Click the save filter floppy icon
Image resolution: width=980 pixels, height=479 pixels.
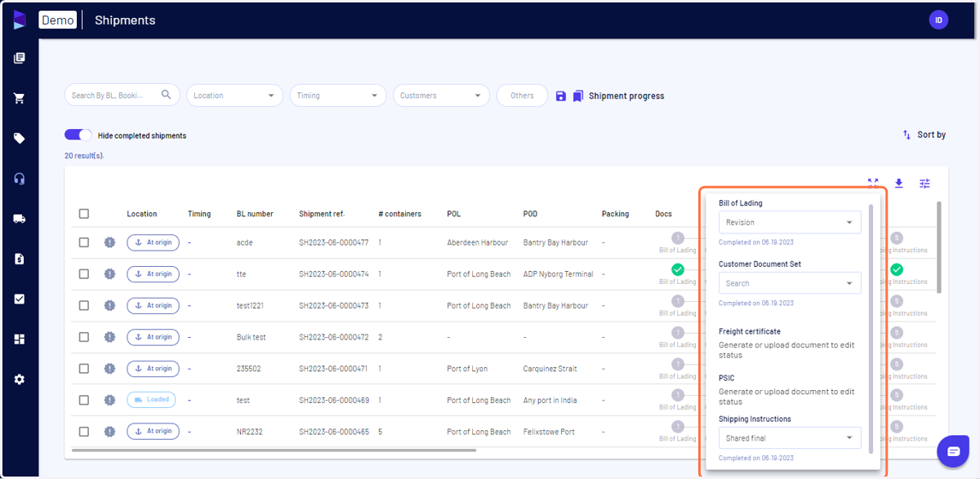pyautogui.click(x=560, y=96)
